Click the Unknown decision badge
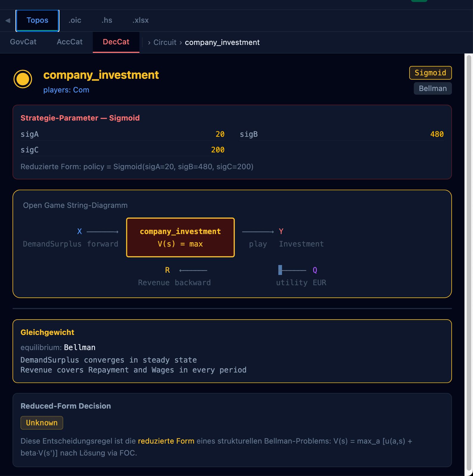The width and height of the screenshot is (473, 476). [x=42, y=423]
